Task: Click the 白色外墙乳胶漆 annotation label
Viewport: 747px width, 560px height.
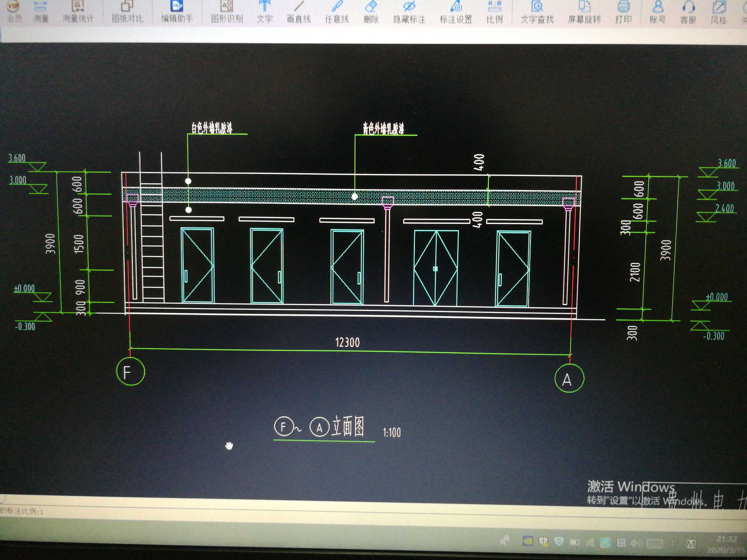Action: pyautogui.click(x=212, y=128)
